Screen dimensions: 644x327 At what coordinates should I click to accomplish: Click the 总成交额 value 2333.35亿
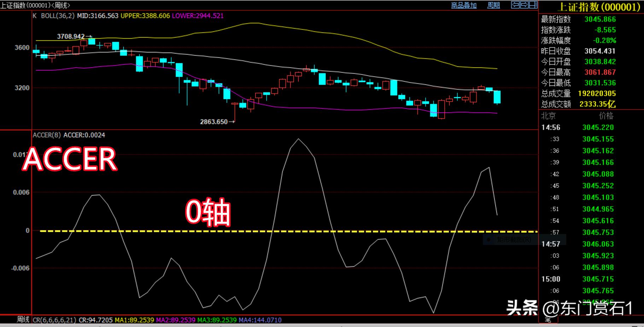(597, 104)
